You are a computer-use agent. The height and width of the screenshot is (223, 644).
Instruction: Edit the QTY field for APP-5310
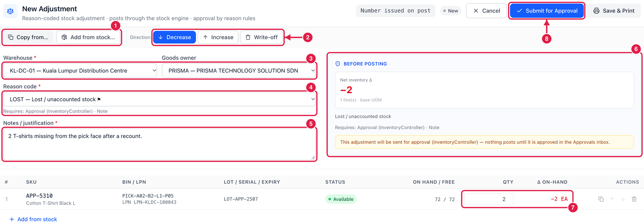[489, 199]
